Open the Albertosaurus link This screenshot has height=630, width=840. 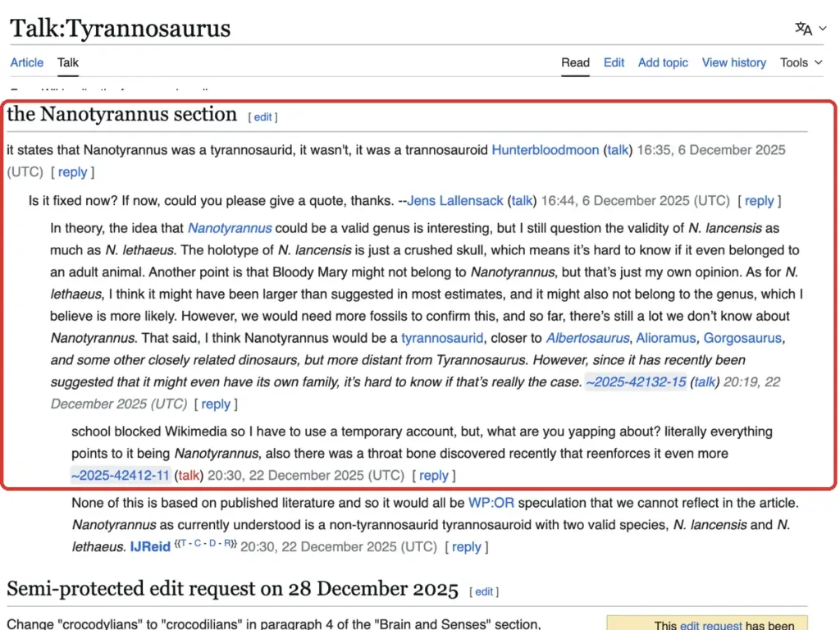tap(587, 338)
